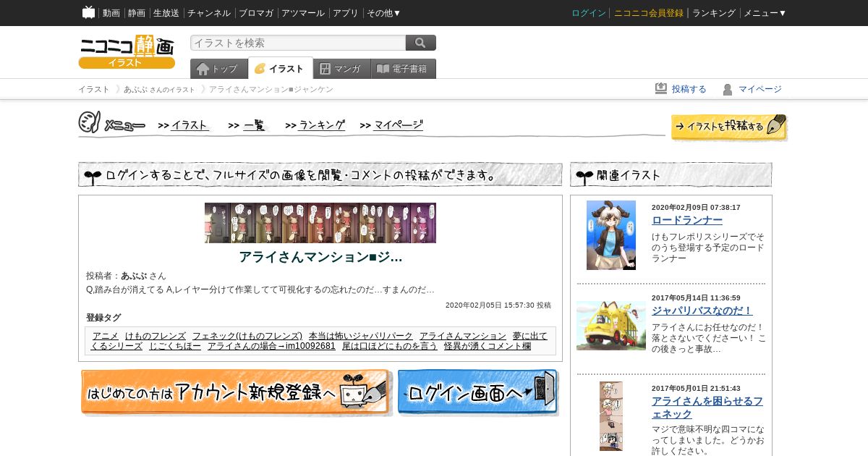This screenshot has height=456, width=868.
Task: Go to 生放送 in top bar
Action: pos(166,13)
